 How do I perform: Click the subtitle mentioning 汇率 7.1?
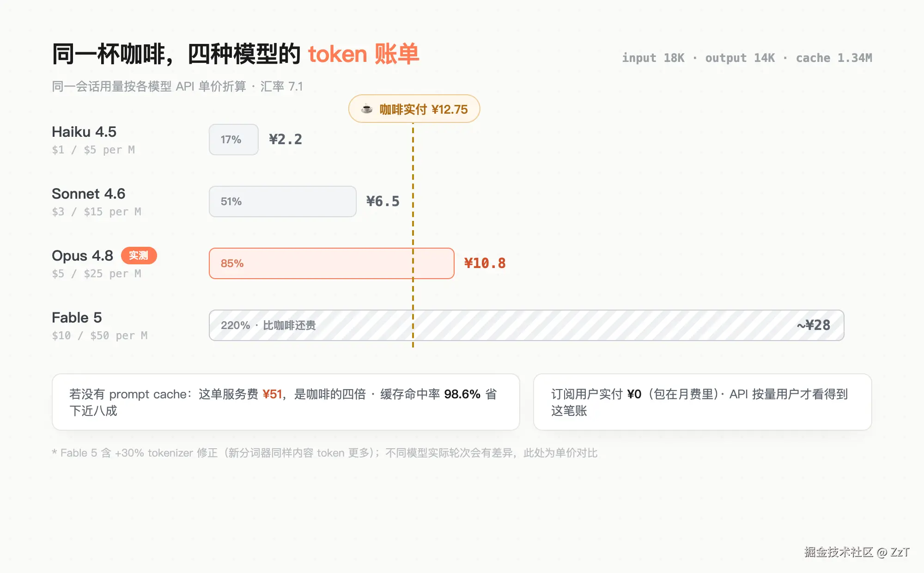click(177, 86)
